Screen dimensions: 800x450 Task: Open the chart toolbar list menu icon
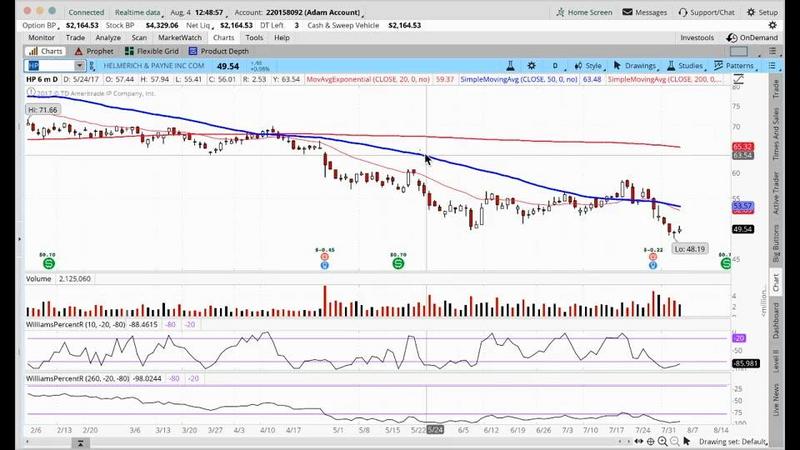click(x=772, y=66)
